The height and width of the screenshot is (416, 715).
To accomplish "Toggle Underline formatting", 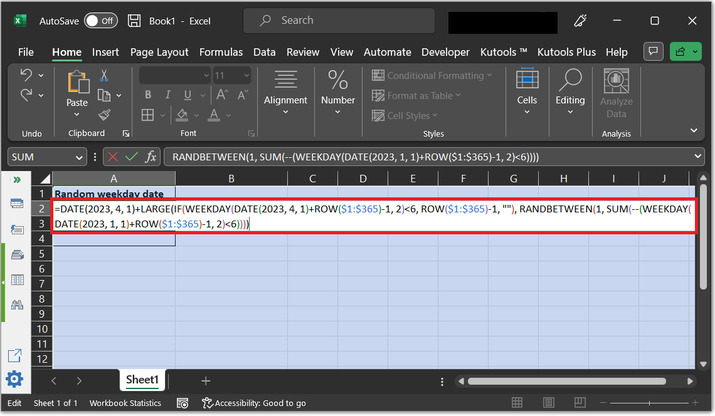I will pyautogui.click(x=187, y=95).
